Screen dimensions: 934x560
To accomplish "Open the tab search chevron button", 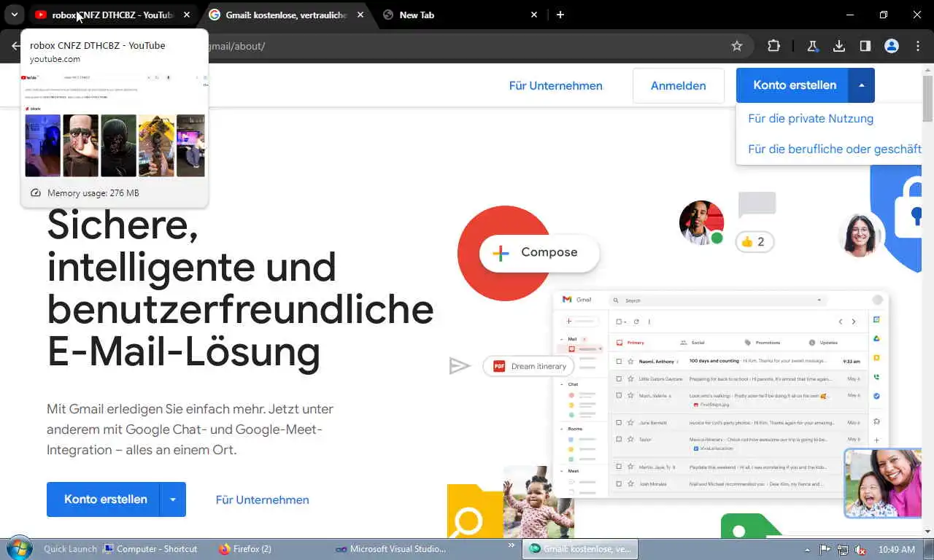I will (14, 15).
